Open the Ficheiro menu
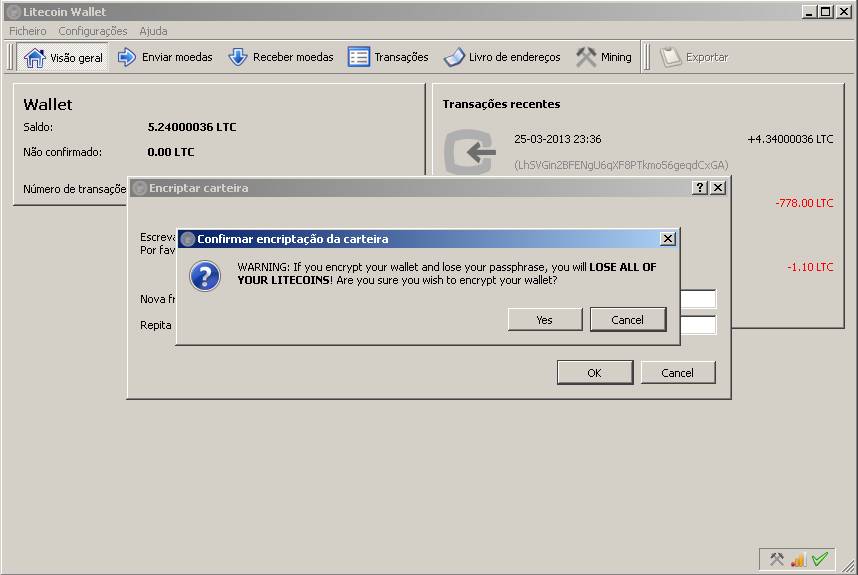Screen dimensions: 858x575 (x=27, y=31)
